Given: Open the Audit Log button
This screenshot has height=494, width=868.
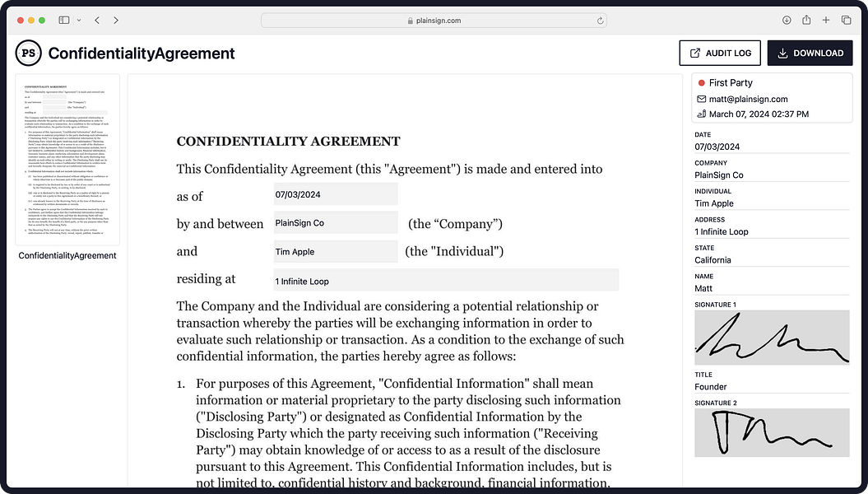Looking at the screenshot, I should (x=720, y=54).
